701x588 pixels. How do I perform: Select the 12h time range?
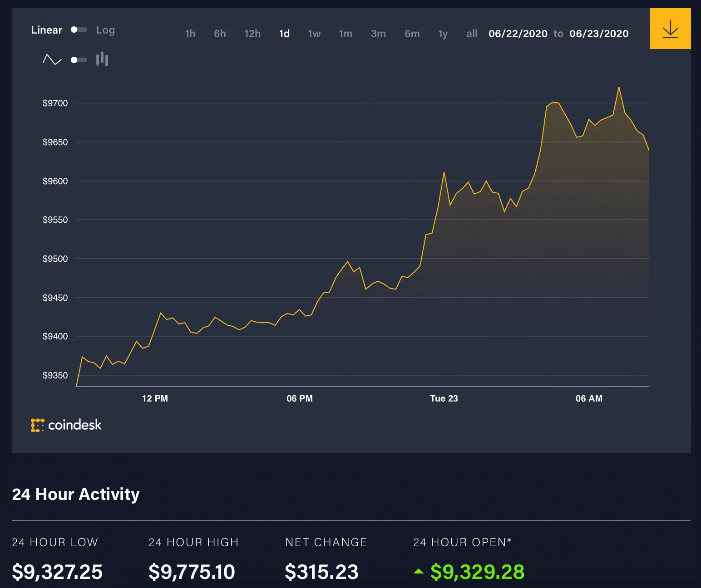coord(252,34)
